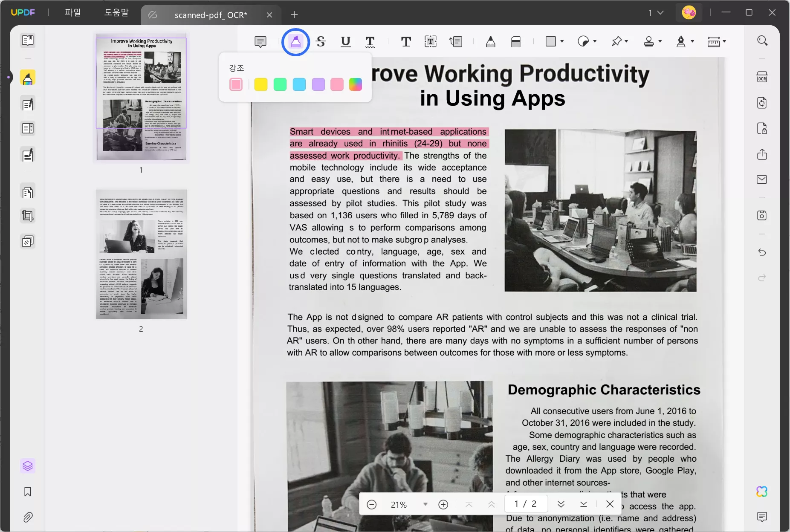Select the text box tool
This screenshot has width=790, height=532.
(x=431, y=41)
